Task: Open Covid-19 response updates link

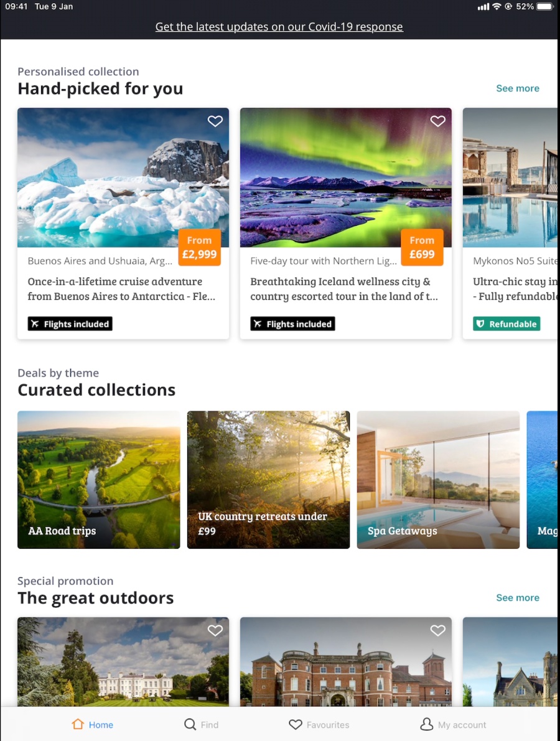Action: pos(279,27)
